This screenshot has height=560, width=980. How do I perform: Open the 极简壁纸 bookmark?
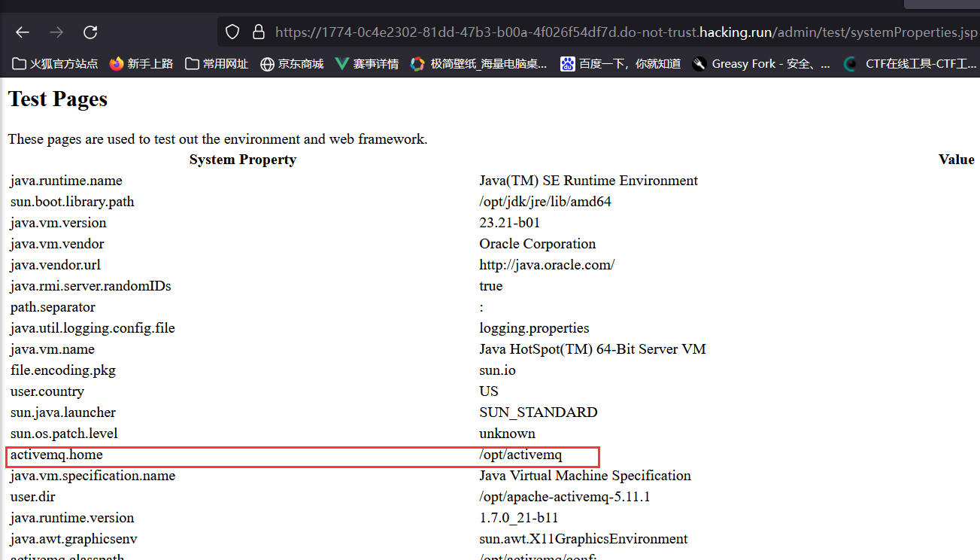(x=478, y=64)
